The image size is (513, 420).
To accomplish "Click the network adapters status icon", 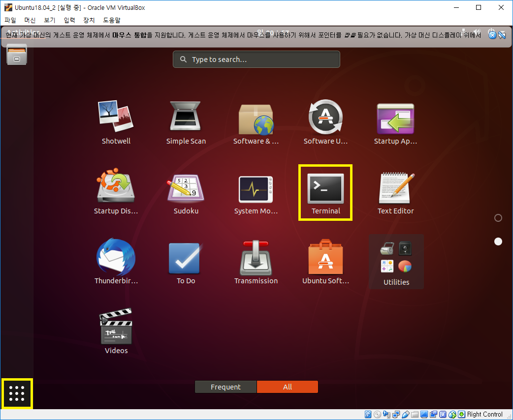I will tap(396, 415).
